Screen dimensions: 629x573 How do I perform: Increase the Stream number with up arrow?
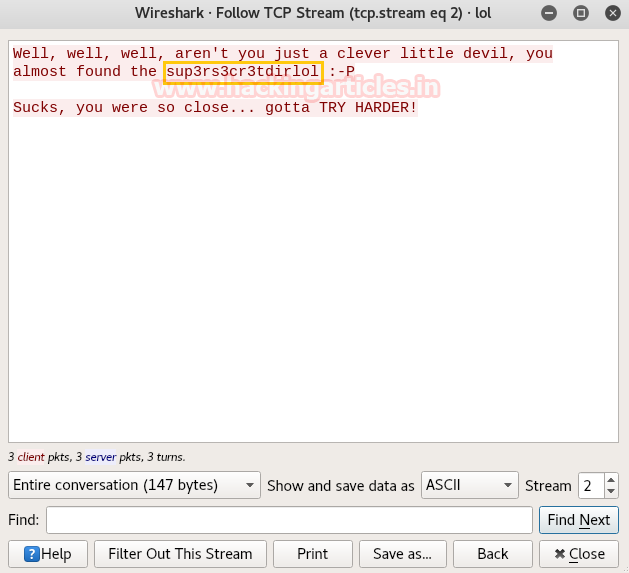coord(611,480)
